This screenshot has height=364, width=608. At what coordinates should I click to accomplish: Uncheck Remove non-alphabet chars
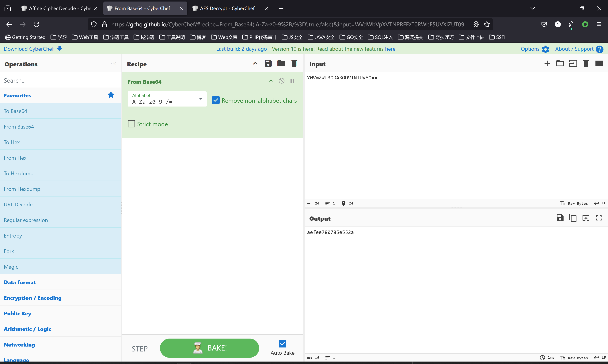[216, 100]
